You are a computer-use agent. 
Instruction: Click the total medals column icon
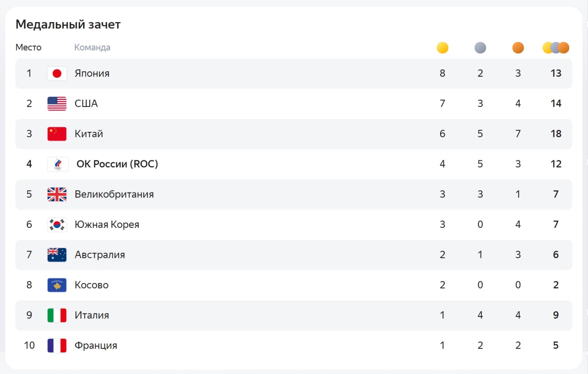click(556, 48)
